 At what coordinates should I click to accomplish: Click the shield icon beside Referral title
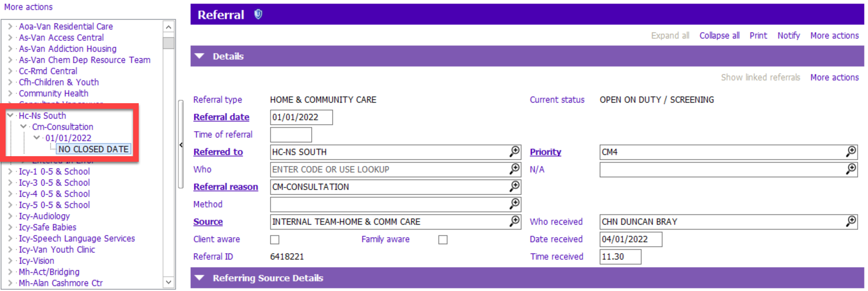pos(259,14)
